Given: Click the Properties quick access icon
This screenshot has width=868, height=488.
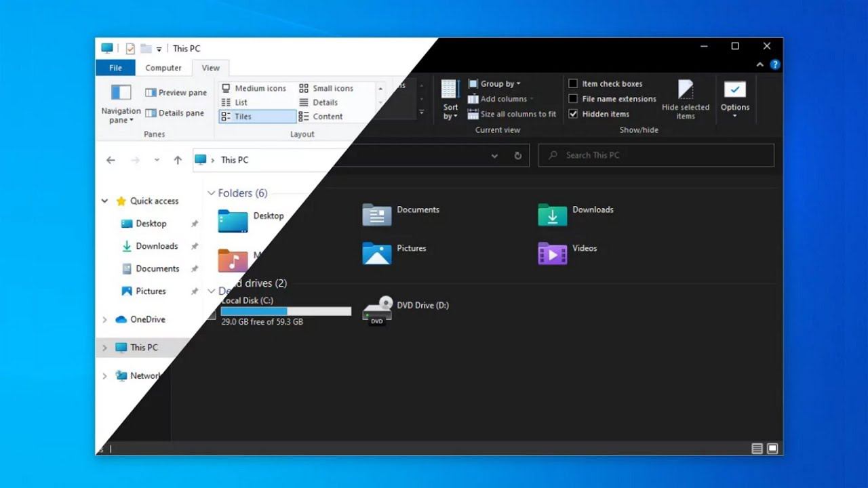Looking at the screenshot, I should pyautogui.click(x=130, y=49).
